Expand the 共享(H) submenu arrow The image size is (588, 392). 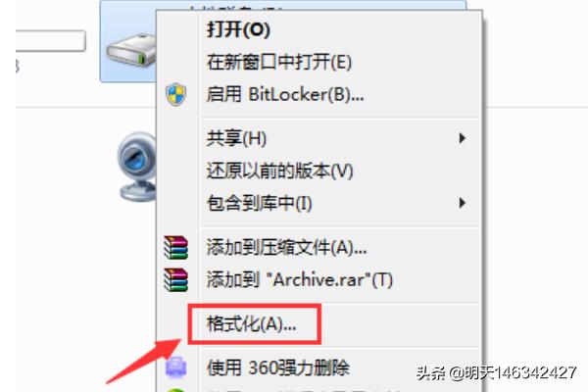click(x=462, y=138)
